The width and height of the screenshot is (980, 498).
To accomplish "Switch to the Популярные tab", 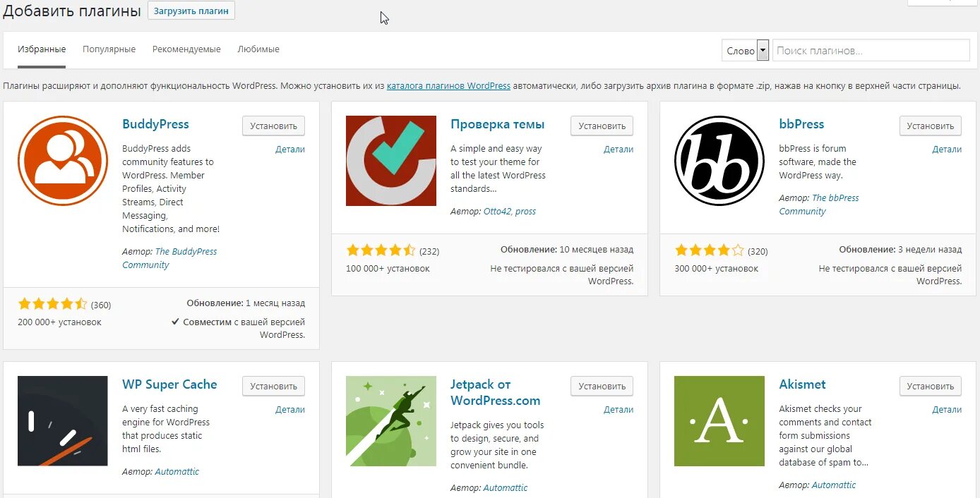I will [x=109, y=49].
